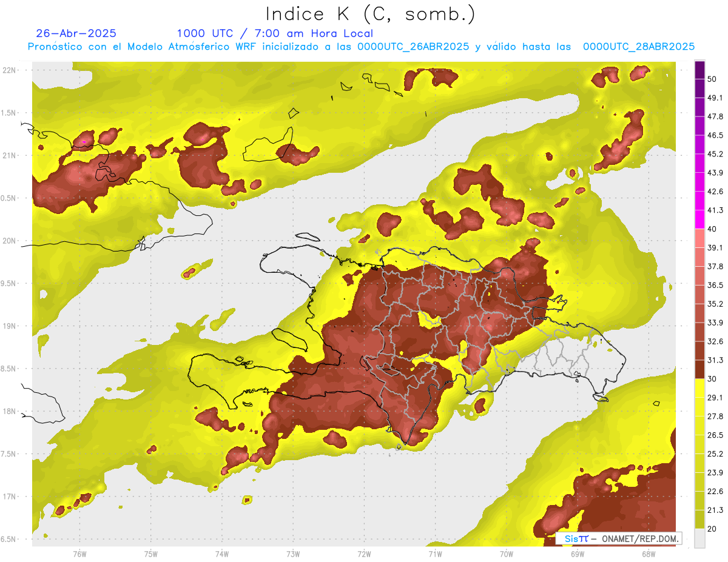Click the '21.3' value on the color scale
The image size is (728, 562).
coord(715,510)
